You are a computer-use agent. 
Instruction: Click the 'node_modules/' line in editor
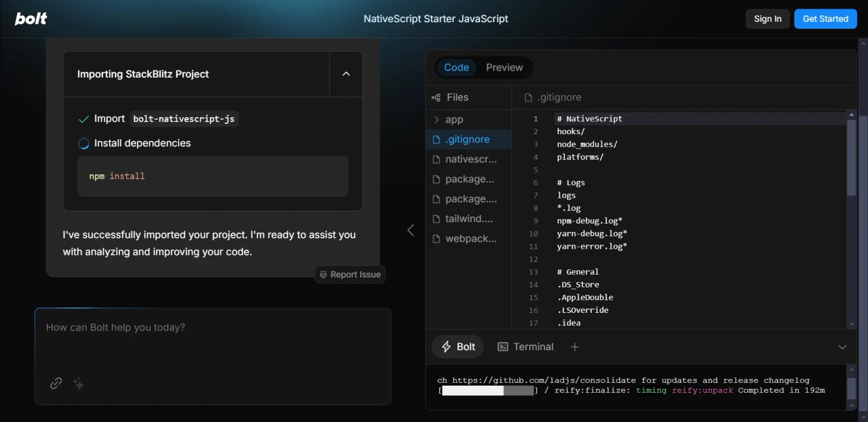(x=587, y=144)
